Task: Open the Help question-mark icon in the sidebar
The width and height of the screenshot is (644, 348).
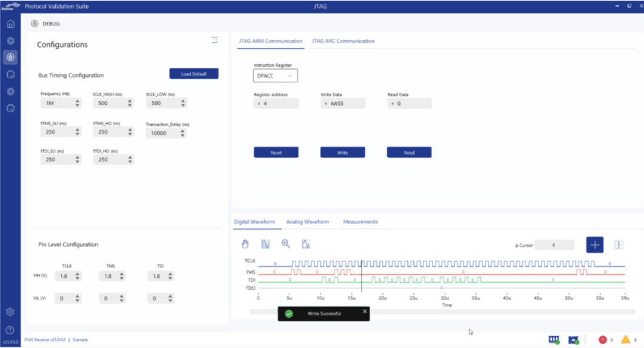Action: click(x=10, y=330)
